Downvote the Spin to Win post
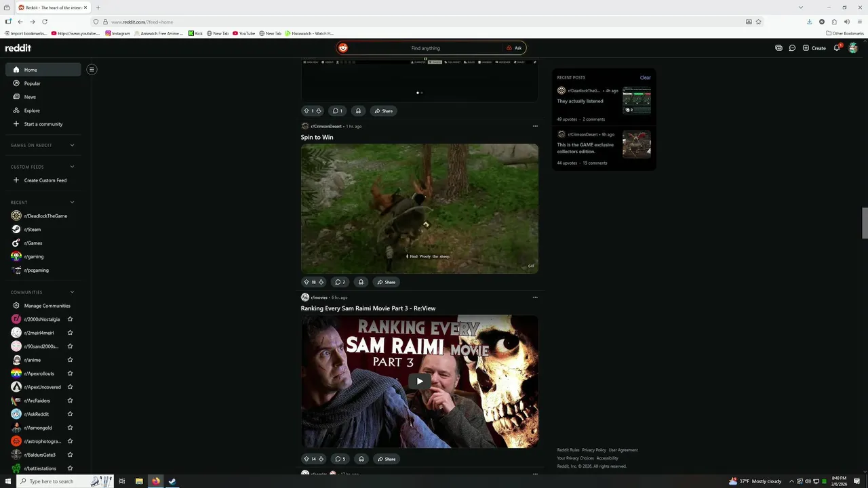The height and width of the screenshot is (488, 868). tap(321, 282)
